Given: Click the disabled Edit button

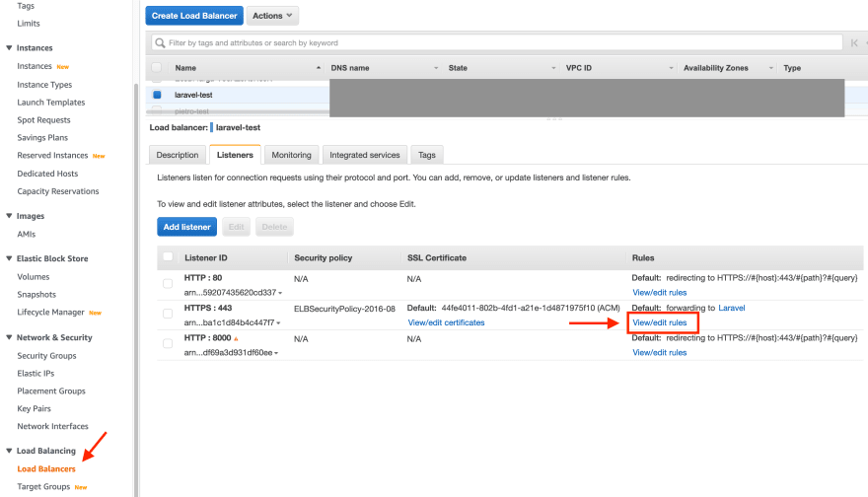Looking at the screenshot, I should point(237,227).
